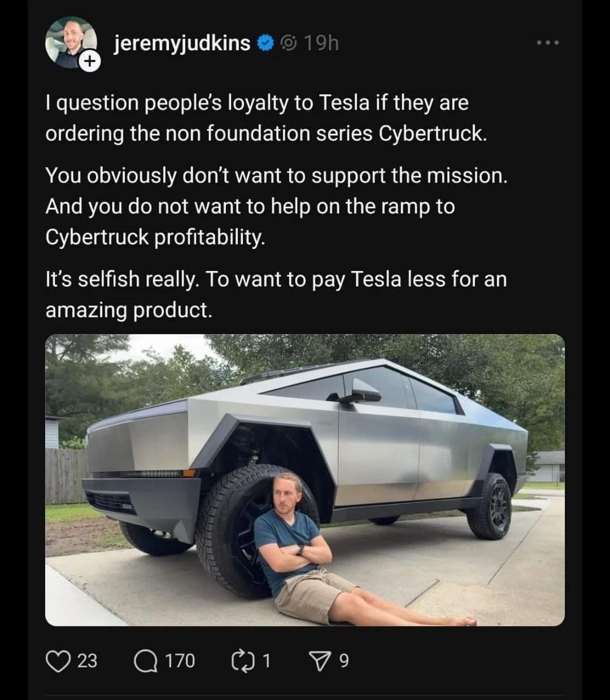Screen dimensions: 610x700
Task: Click the repost count 1
Action: coord(266,660)
